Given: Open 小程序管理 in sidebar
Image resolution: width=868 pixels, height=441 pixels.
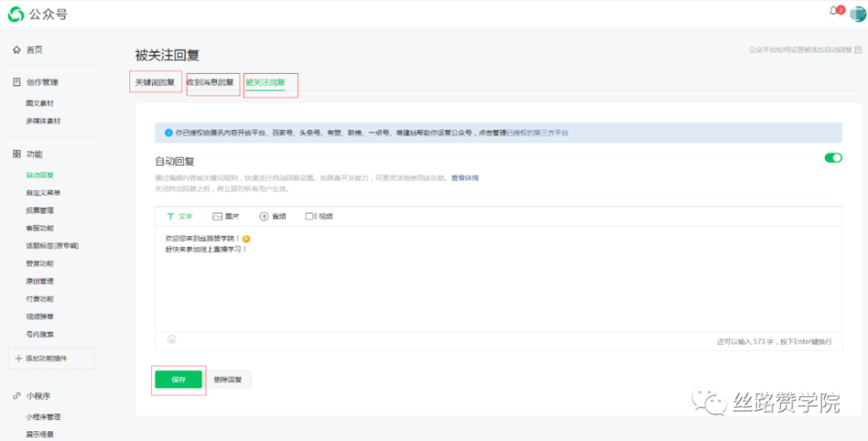Looking at the screenshot, I should pyautogui.click(x=43, y=418).
